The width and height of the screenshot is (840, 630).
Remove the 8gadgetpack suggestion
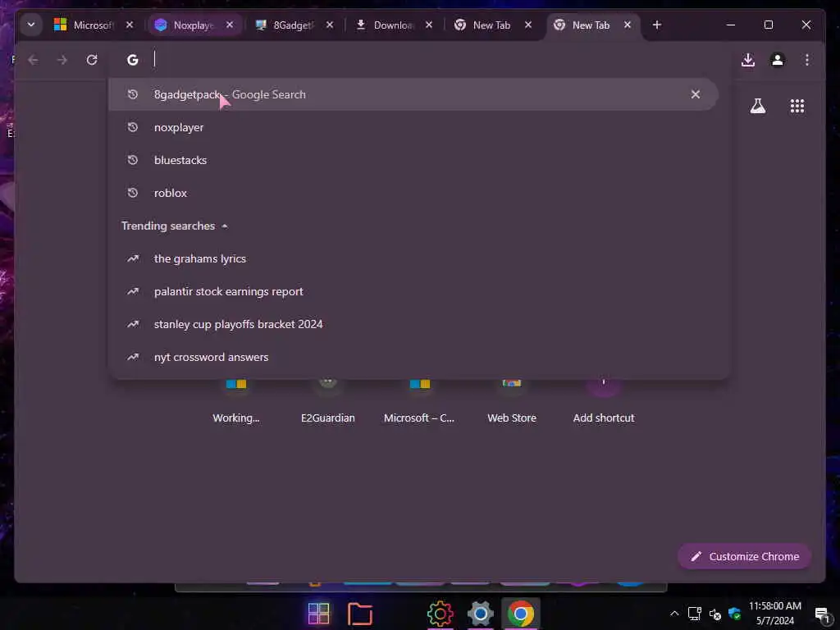pos(696,95)
